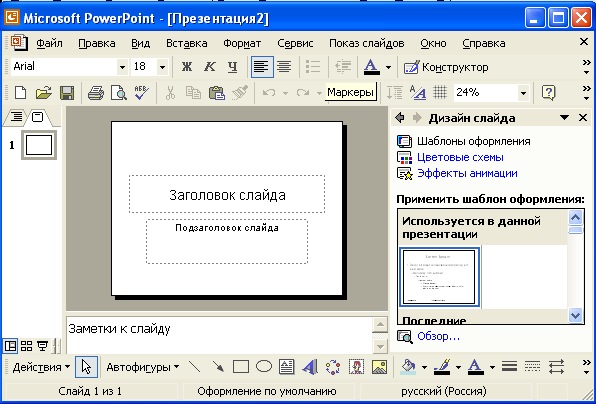
Task: Select the rectangle drawing tool
Action: click(x=241, y=367)
